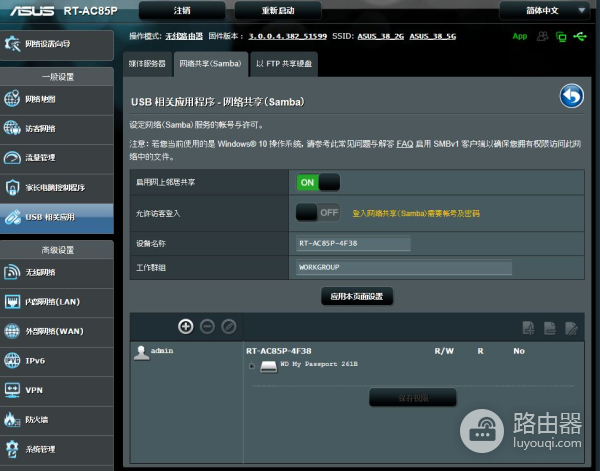
Task: Open the Traffic Manager (流量管理) gauge icon
Action: 12,157
